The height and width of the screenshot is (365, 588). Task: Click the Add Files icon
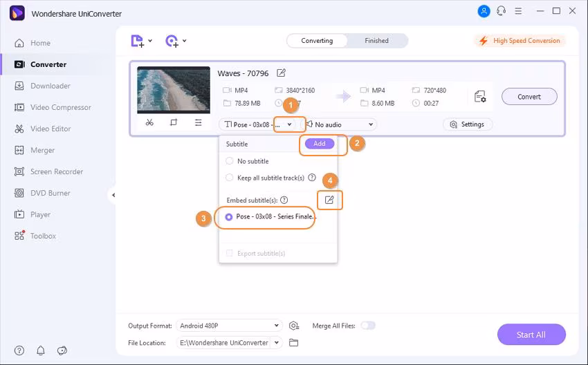tap(137, 41)
